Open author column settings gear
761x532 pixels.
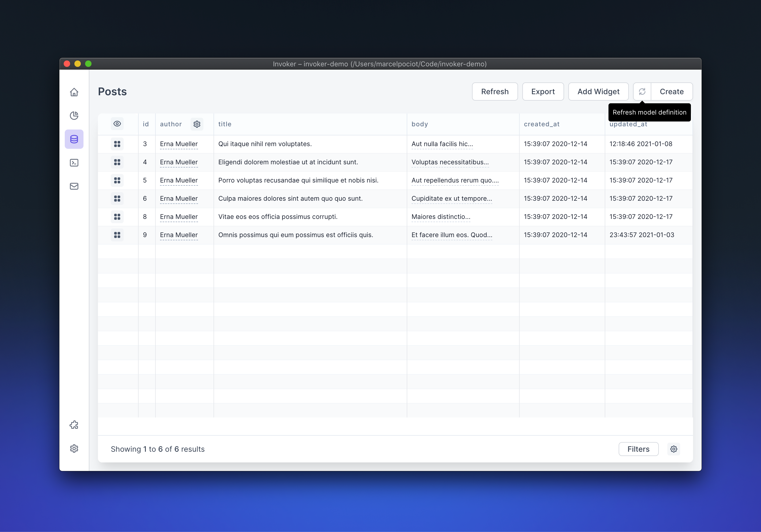click(x=197, y=124)
